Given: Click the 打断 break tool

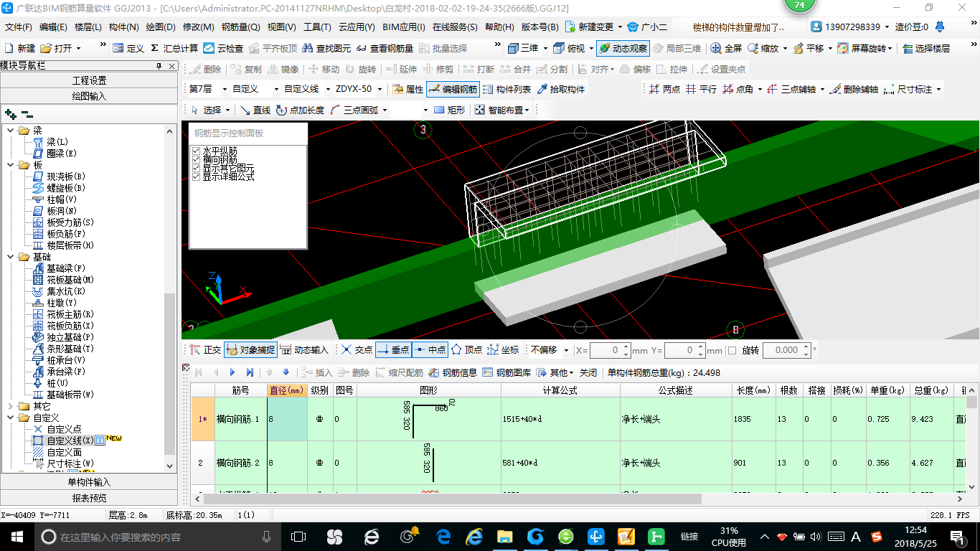Looking at the screenshot, I should coord(479,70).
